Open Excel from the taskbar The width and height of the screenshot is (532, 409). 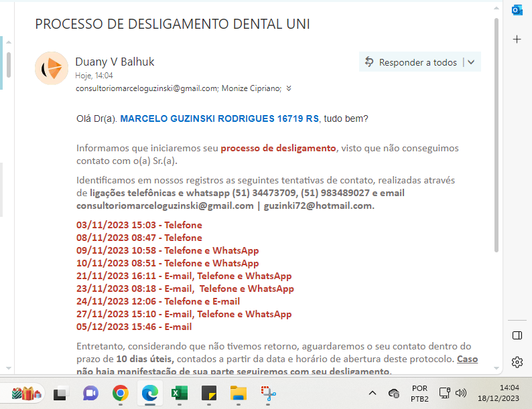click(179, 393)
